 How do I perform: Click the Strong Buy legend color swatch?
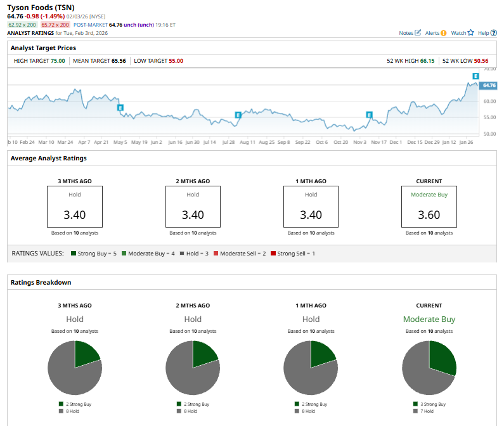pyautogui.click(x=74, y=254)
